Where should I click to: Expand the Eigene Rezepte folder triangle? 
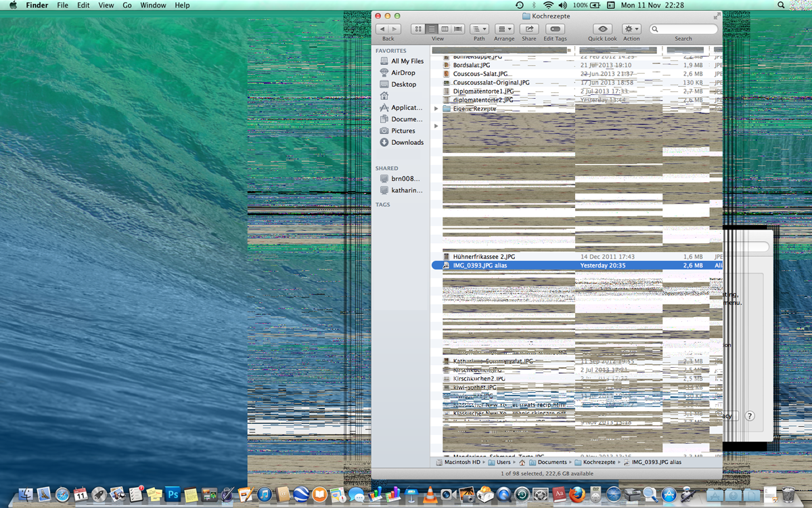(436, 108)
